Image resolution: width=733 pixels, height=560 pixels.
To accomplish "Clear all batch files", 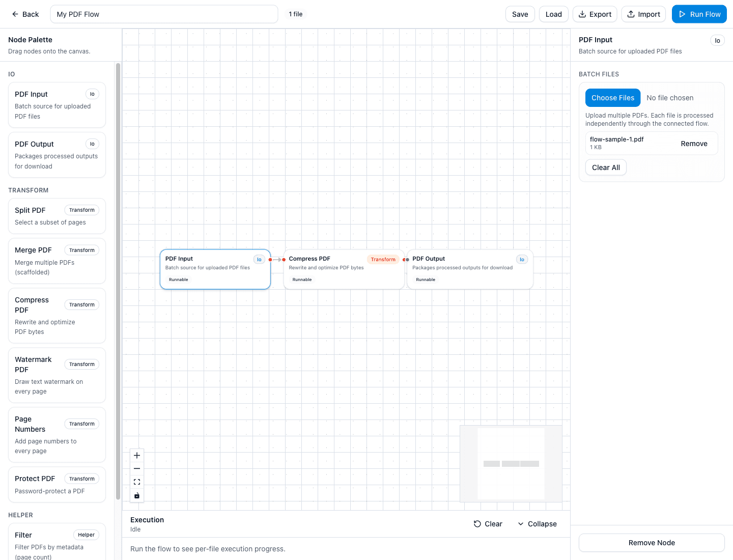I will 606,167.
